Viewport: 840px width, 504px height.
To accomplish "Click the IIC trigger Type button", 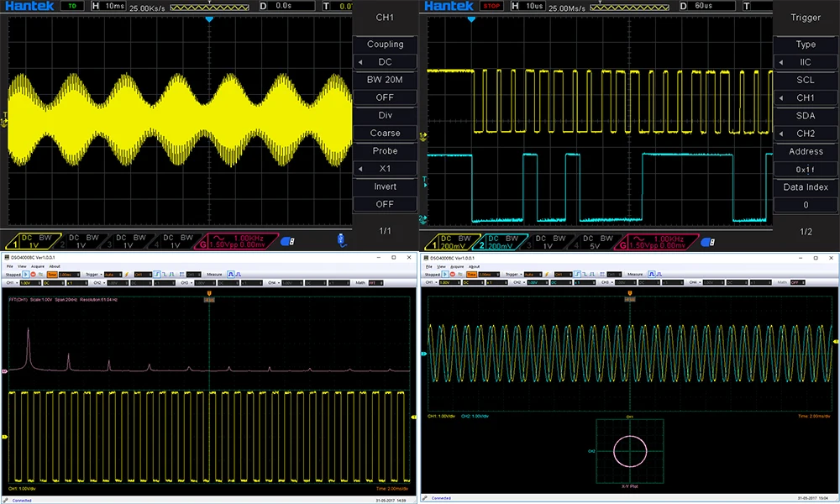I will point(805,62).
